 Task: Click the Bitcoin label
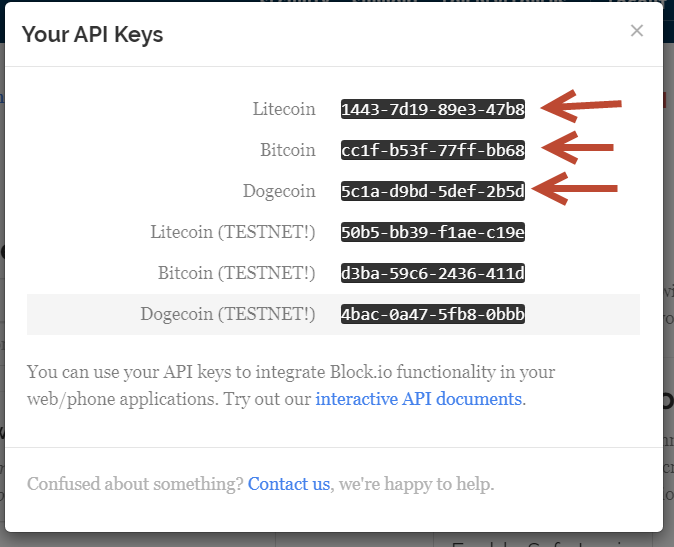tap(287, 150)
